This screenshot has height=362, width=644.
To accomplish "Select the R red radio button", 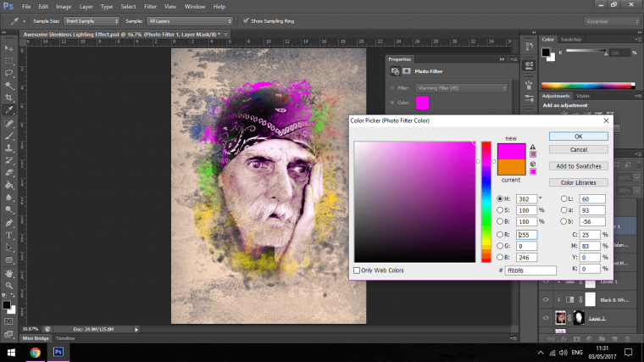I will coord(500,235).
